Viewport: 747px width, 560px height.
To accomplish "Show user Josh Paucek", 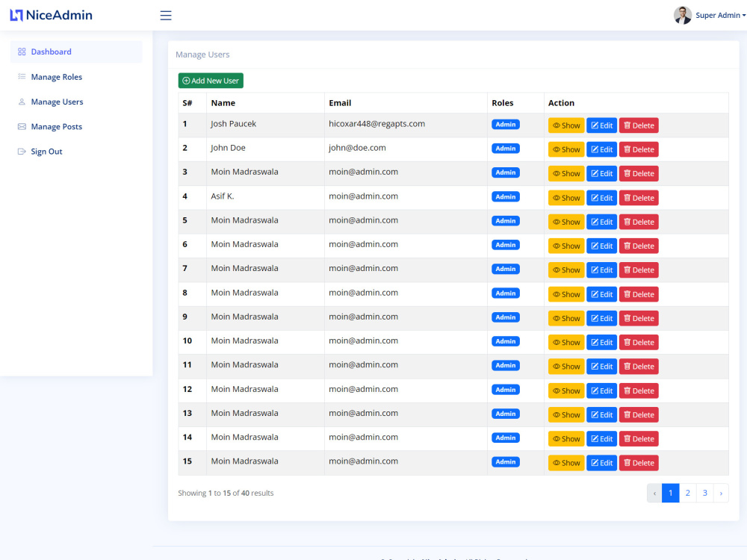I will click(x=566, y=125).
